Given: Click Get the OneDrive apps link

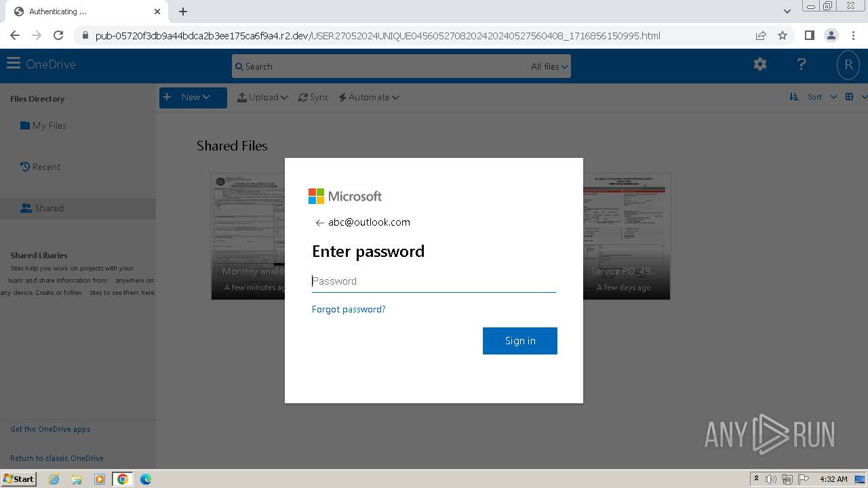Looking at the screenshot, I should click(50, 429).
